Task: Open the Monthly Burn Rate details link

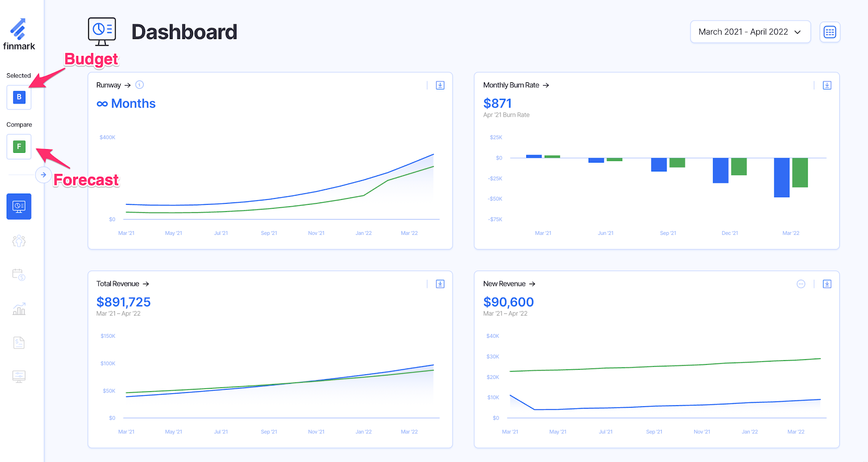Action: (x=516, y=85)
